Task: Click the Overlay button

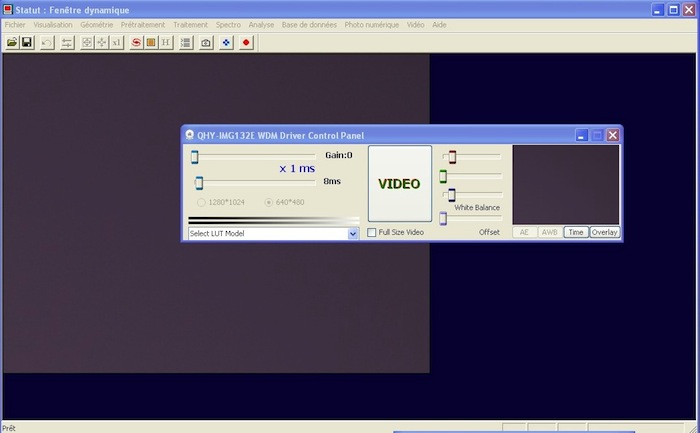Action: click(604, 232)
